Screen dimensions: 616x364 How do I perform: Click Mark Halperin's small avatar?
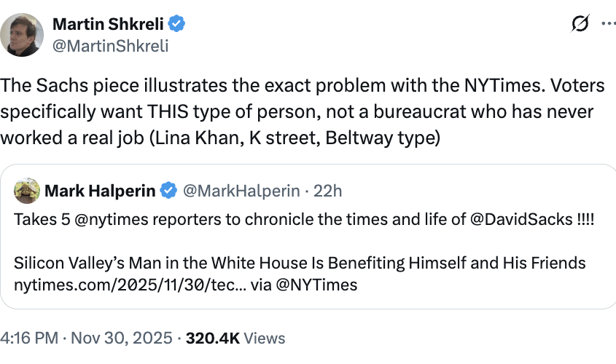pyautogui.click(x=26, y=191)
